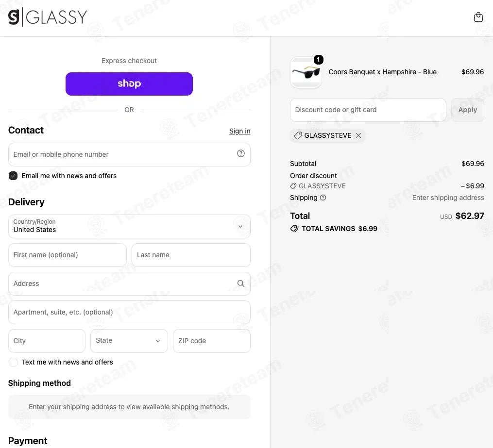Click the help icon in email field

(x=241, y=153)
